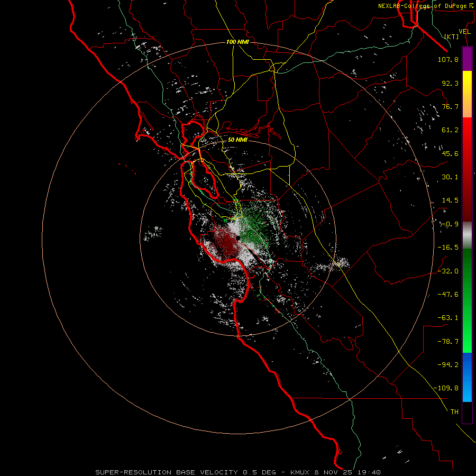
Task: Click the 107.8 value on velocity scale
Action: click(x=448, y=59)
